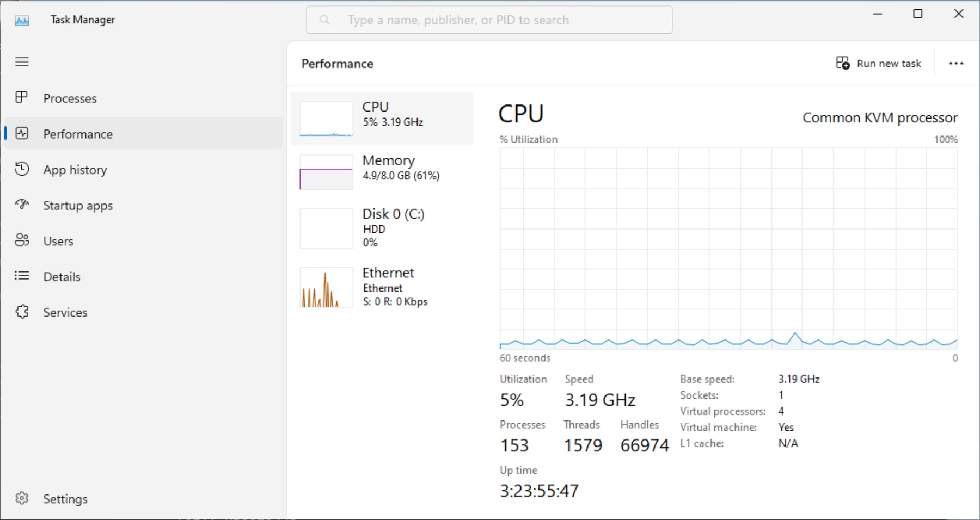Click the Run new task icon
Image resolution: width=980 pixels, height=520 pixels.
(842, 63)
